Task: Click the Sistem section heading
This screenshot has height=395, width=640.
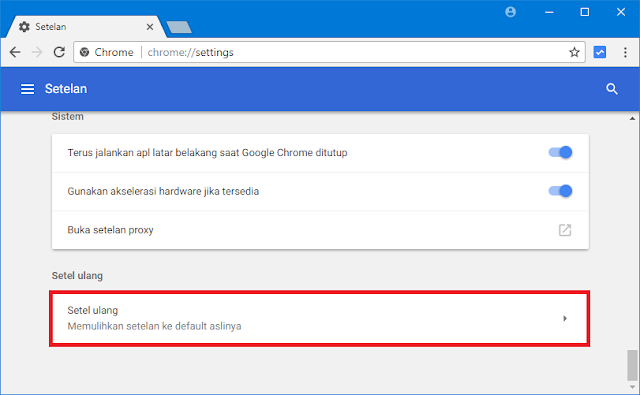Action: pyautogui.click(x=68, y=117)
